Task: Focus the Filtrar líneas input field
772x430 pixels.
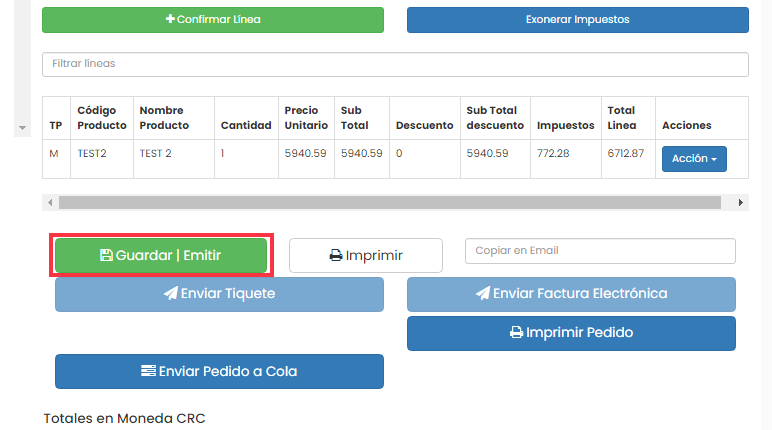Action: 395,64
